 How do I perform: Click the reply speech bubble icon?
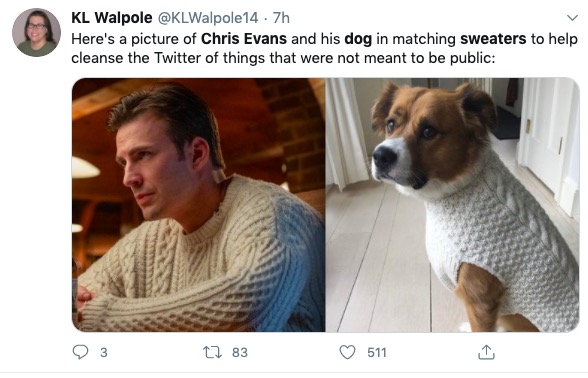point(80,352)
